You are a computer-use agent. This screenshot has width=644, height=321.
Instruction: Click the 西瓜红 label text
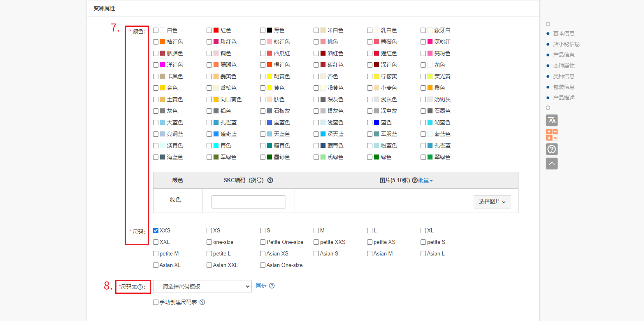pos(282,53)
